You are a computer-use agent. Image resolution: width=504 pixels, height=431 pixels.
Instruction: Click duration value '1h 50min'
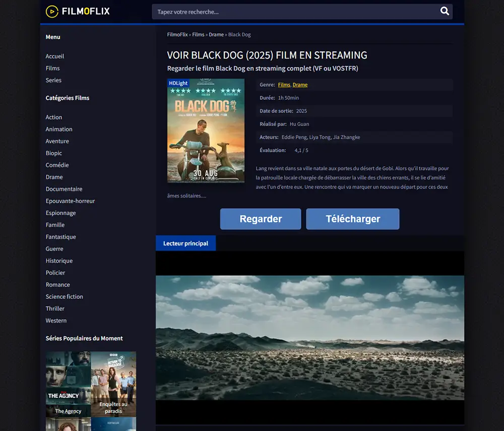288,98
